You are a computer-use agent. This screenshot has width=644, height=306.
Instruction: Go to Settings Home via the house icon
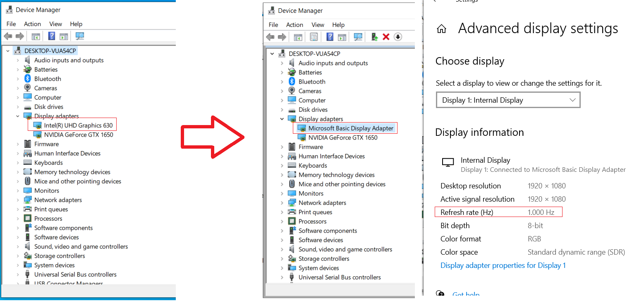point(442,29)
